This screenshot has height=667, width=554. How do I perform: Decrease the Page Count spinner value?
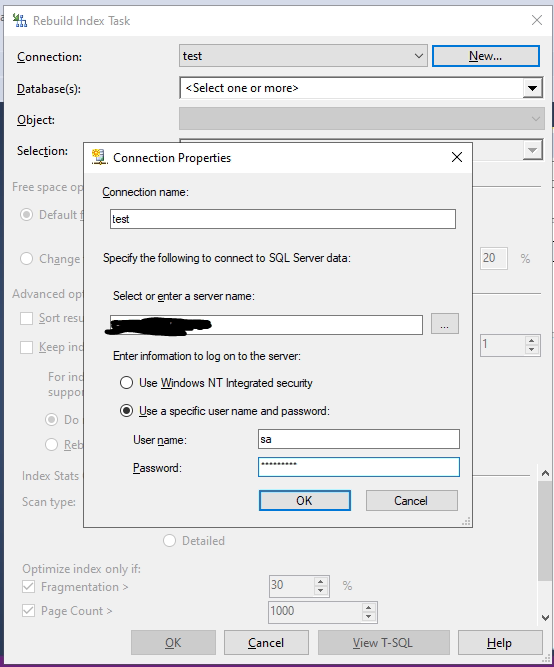click(368, 617)
